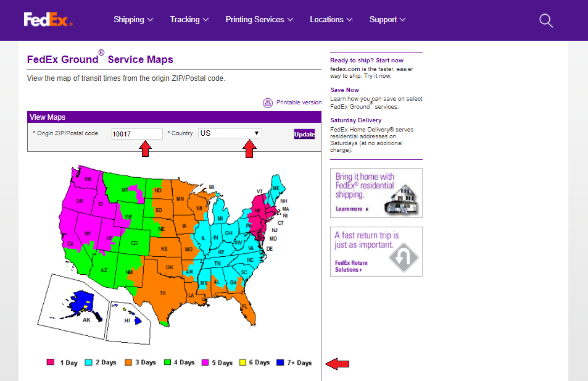Click the Ready to ship? Start now link
This screenshot has height=381, width=588.
pyautogui.click(x=366, y=61)
